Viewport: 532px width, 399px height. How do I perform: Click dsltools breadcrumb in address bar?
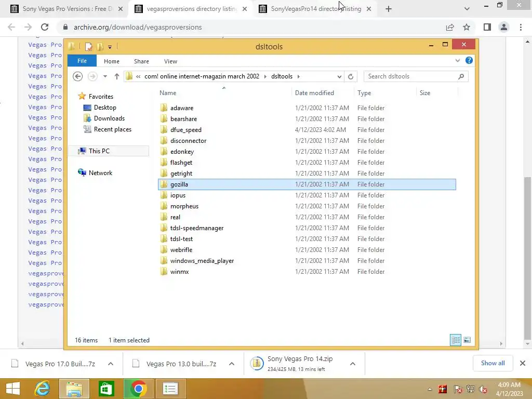click(x=282, y=76)
